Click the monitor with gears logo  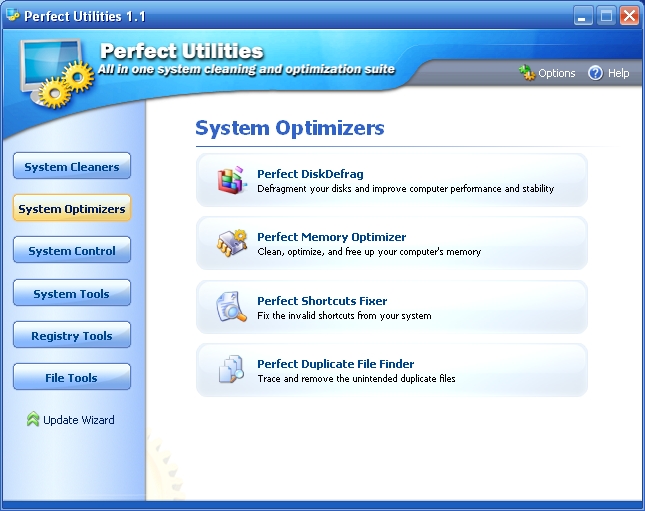pos(56,74)
